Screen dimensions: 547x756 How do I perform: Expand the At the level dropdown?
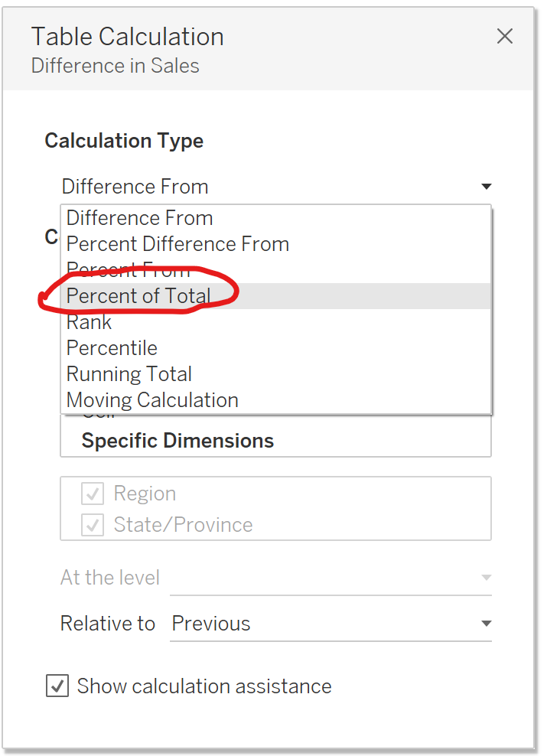point(486,578)
